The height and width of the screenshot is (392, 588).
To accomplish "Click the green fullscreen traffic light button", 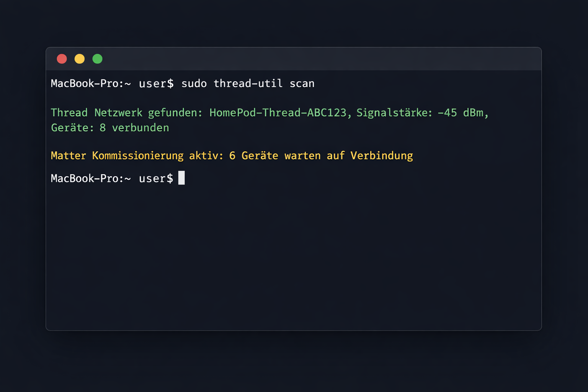I will click(x=97, y=59).
